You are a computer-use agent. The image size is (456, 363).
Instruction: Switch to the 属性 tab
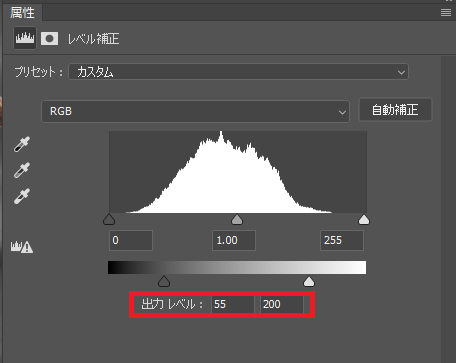tap(22, 13)
